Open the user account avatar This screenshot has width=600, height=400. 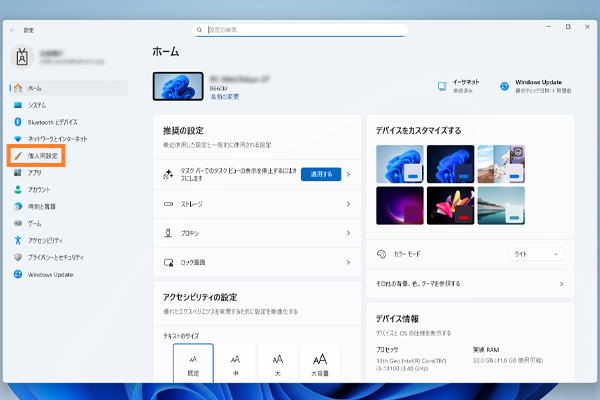coord(22,57)
